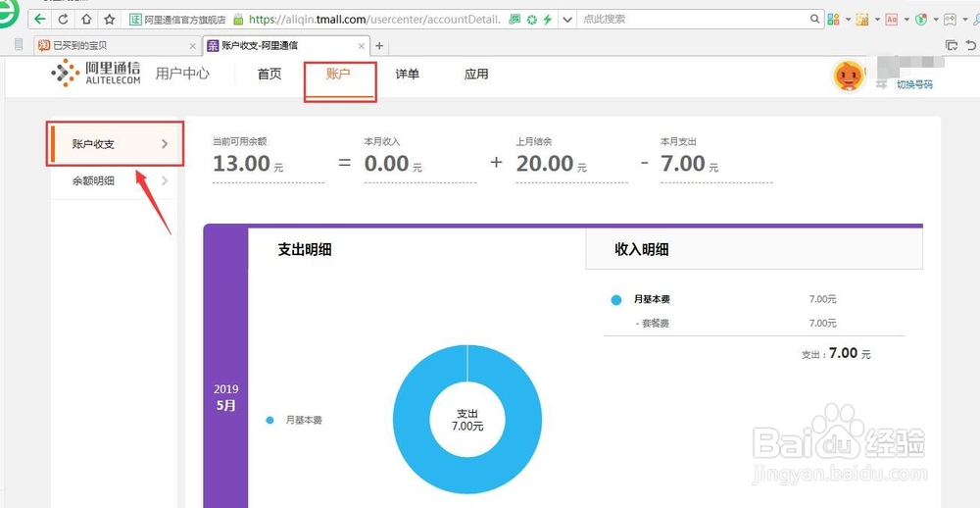The width and height of the screenshot is (980, 508).
Task: Click the 切换号码 link
Action: pos(914,84)
